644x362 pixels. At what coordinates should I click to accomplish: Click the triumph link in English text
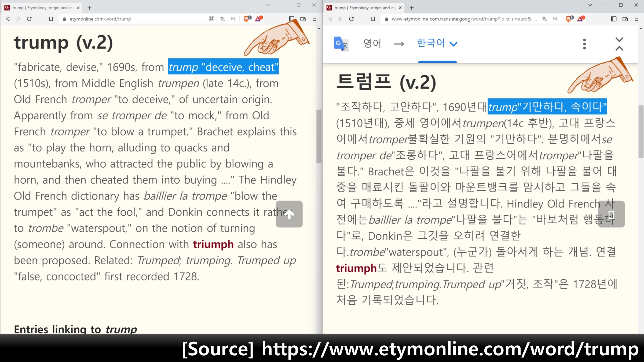(213, 244)
